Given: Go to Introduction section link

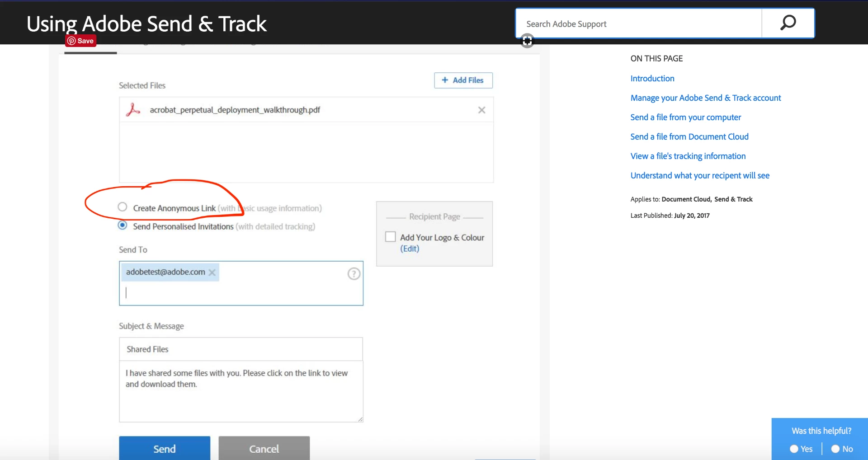Looking at the screenshot, I should (x=652, y=79).
